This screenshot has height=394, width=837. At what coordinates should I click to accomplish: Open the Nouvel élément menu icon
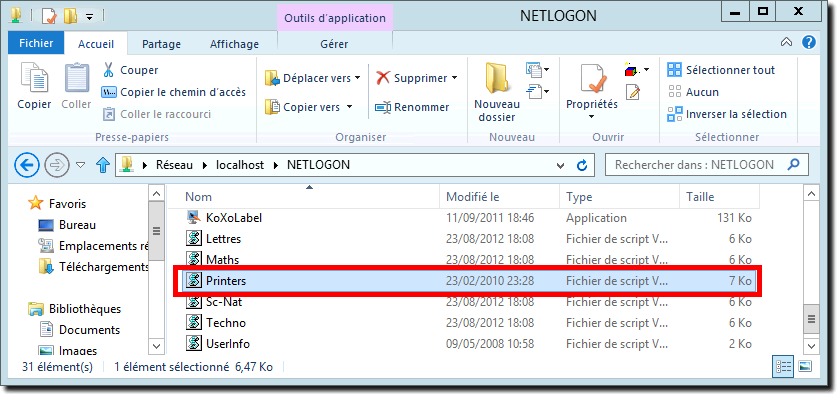pos(538,69)
